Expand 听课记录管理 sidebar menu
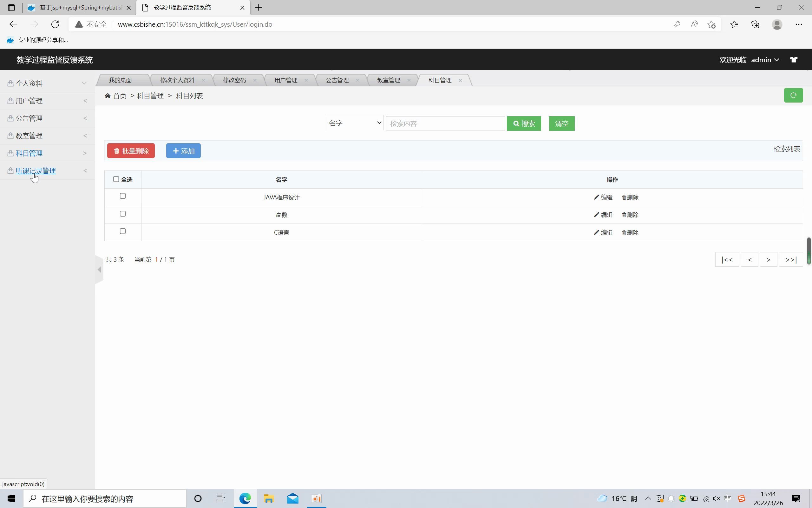 (47, 171)
